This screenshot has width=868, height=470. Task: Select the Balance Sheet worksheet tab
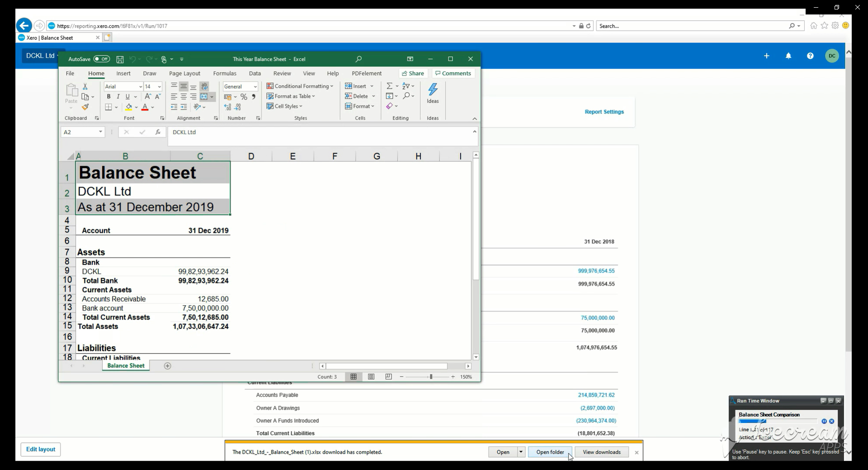point(126,366)
